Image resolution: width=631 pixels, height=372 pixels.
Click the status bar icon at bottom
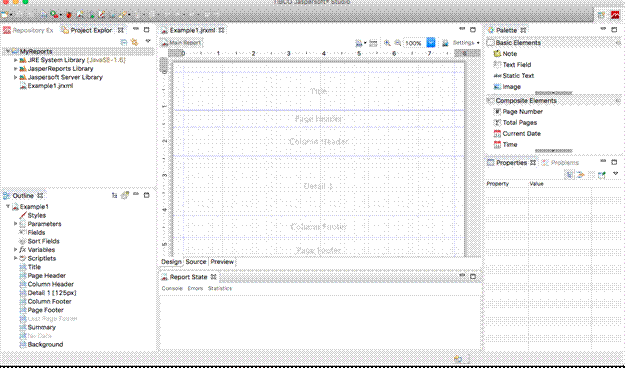pyautogui.click(x=458, y=359)
